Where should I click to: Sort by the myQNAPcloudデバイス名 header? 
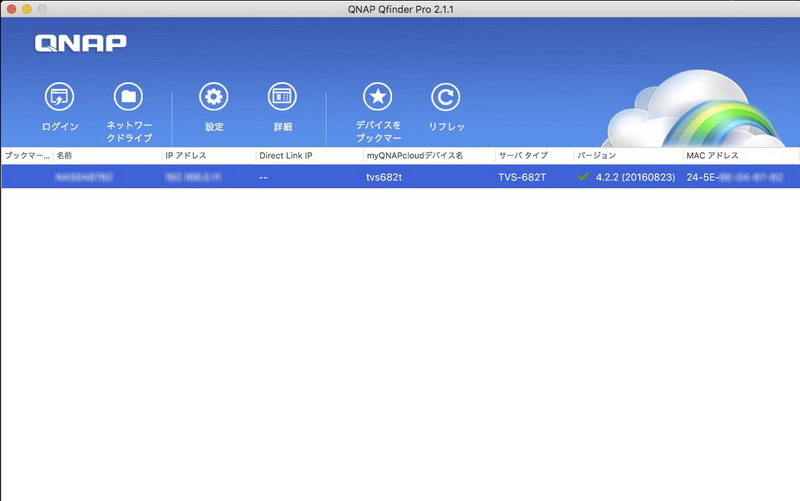point(429,156)
